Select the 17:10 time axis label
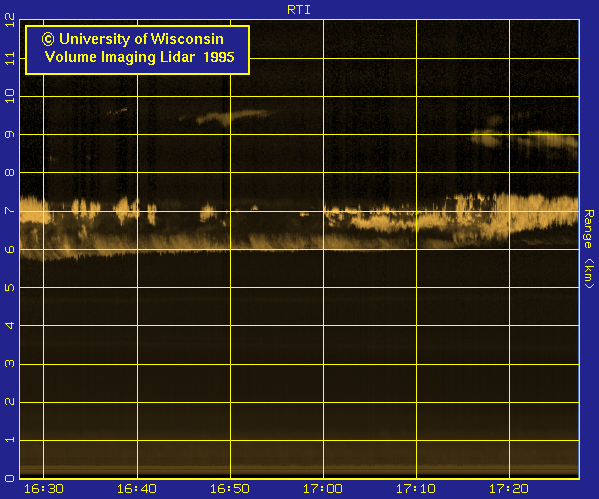Viewport: 599px width, 499px height. pyautogui.click(x=416, y=489)
